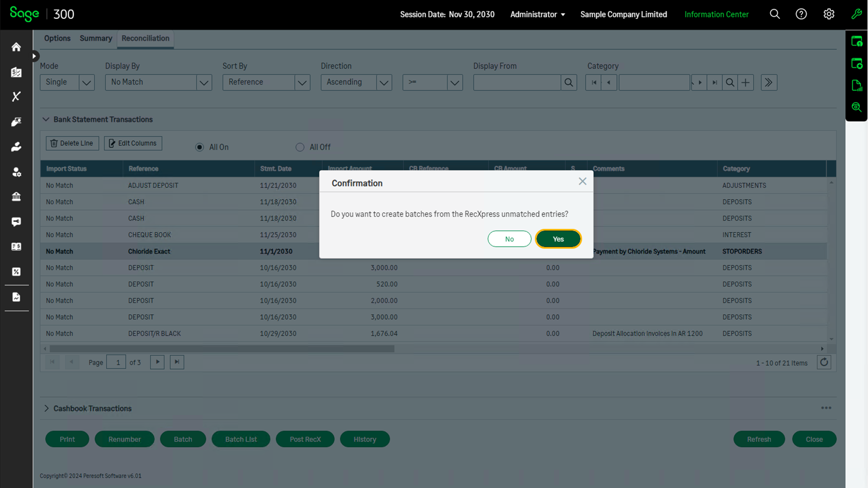Image resolution: width=868 pixels, height=488 pixels.
Task: Switch to the Summary tab
Action: click(96, 38)
